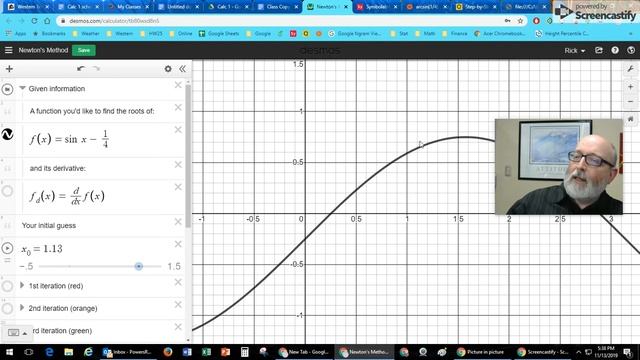Open the language globe menu
This screenshot has height=360, width=640.
click(x=631, y=50)
